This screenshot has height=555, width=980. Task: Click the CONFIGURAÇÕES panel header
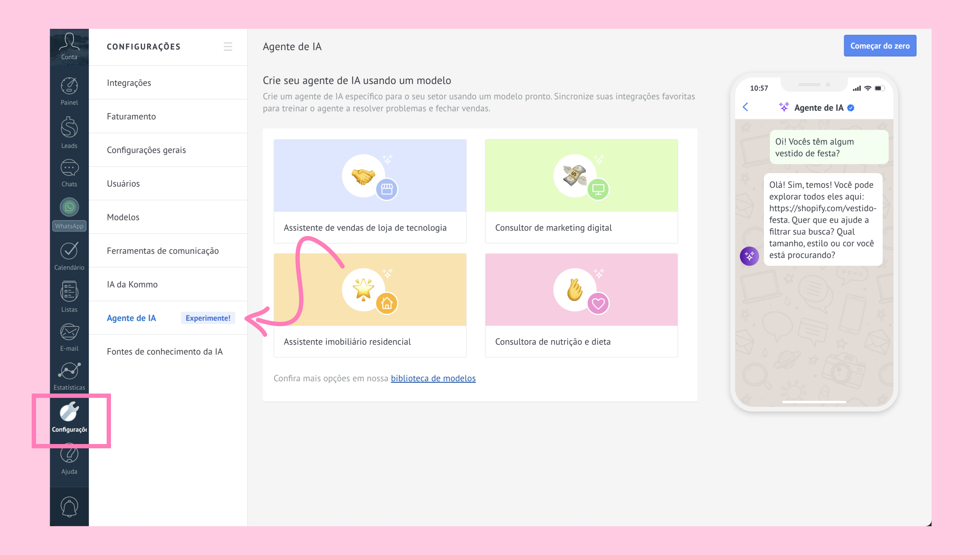click(x=144, y=46)
